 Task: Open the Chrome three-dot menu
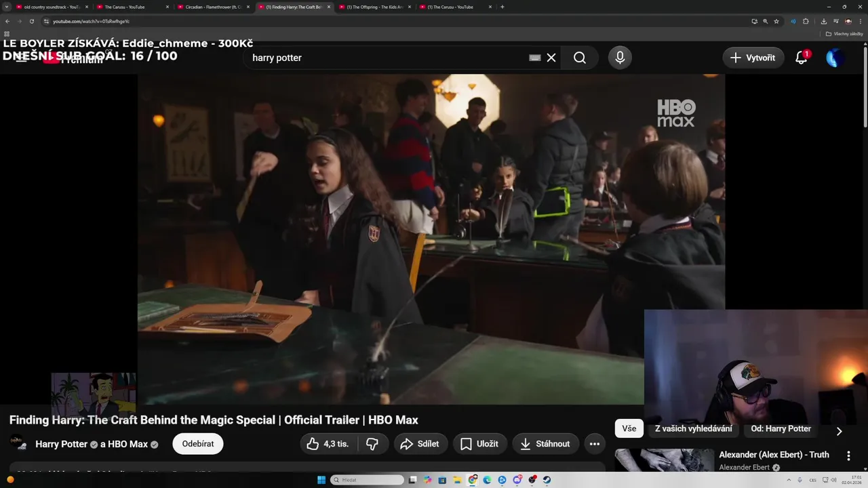861,21
